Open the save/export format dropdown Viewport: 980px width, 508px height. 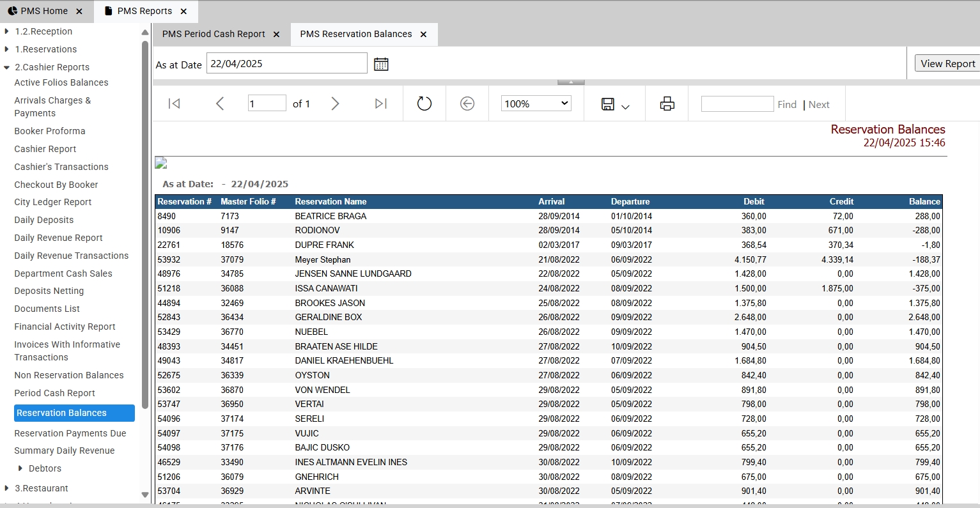(615, 104)
